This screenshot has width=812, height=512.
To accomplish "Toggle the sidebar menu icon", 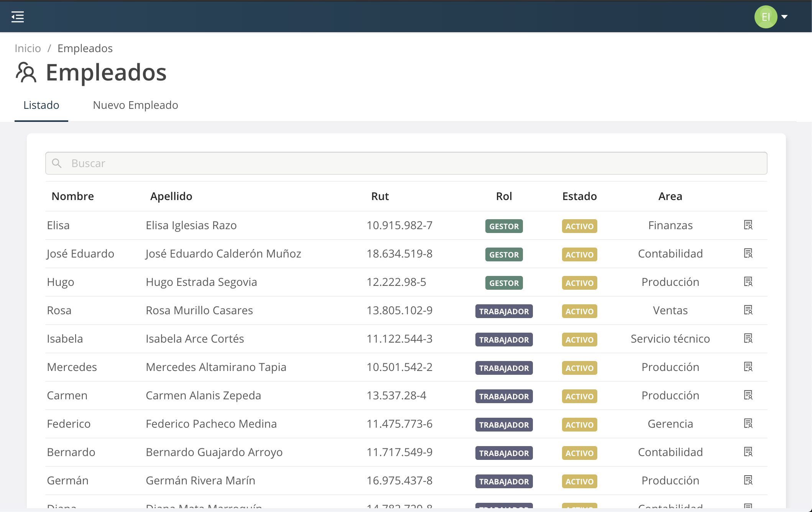I will [18, 17].
